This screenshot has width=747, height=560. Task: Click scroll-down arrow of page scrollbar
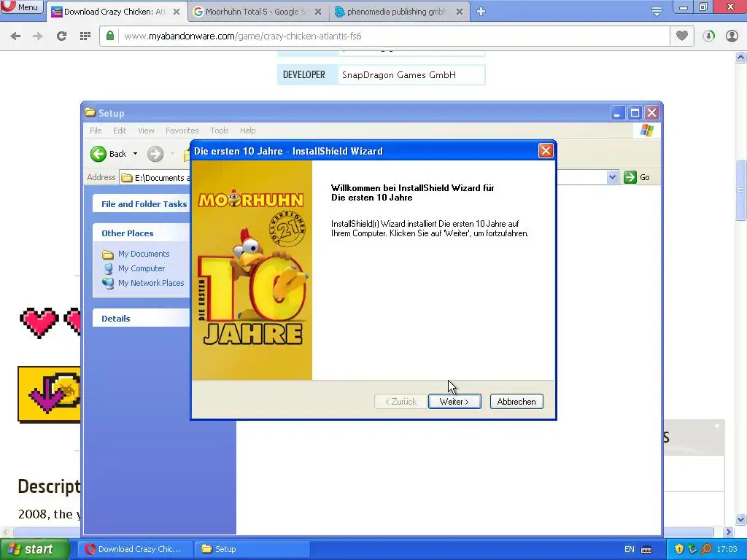tap(741, 519)
